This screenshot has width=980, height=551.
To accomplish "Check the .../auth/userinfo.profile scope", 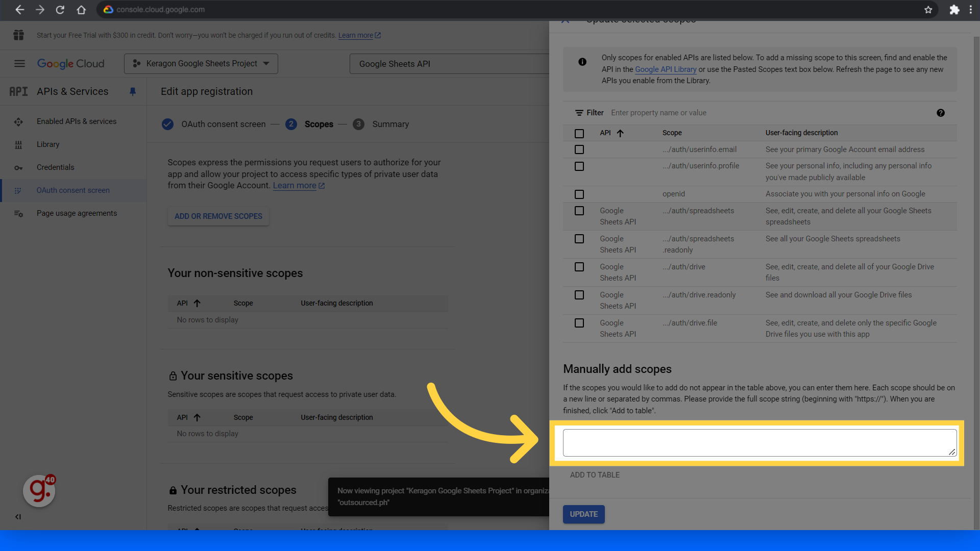I will click(x=579, y=166).
